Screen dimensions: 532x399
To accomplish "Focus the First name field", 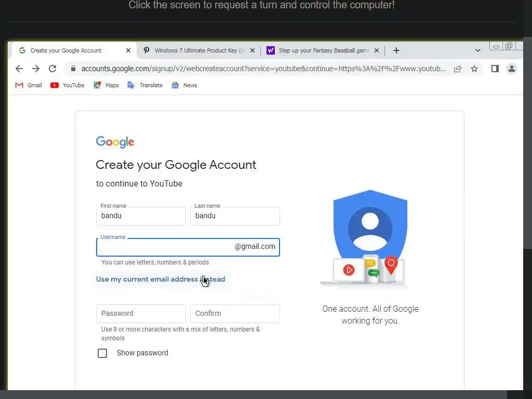I will click(141, 216).
